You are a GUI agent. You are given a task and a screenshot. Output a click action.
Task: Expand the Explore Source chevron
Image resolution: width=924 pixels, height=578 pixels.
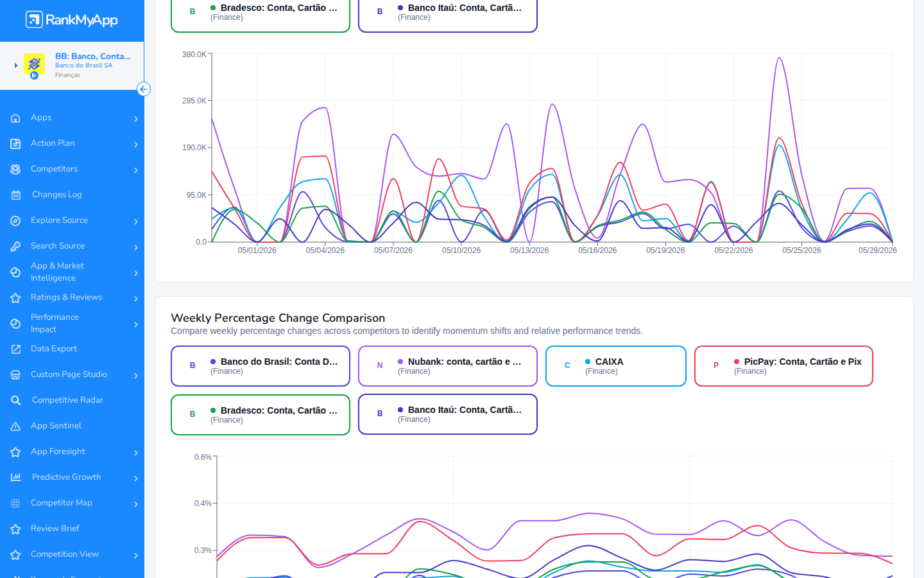136,222
